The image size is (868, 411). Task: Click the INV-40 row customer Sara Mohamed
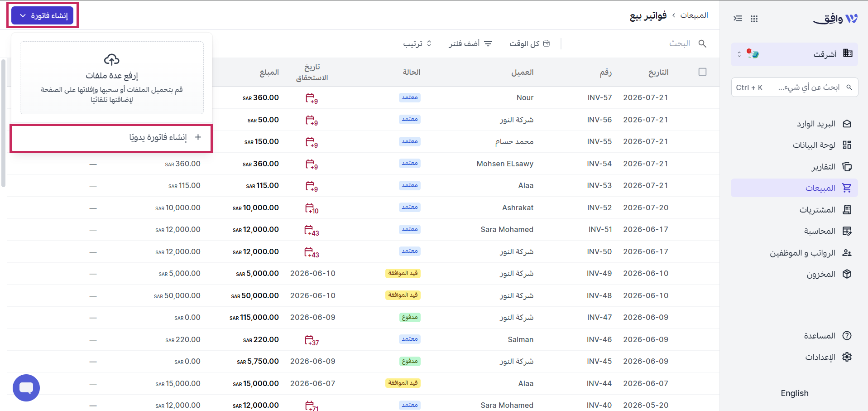pos(507,405)
